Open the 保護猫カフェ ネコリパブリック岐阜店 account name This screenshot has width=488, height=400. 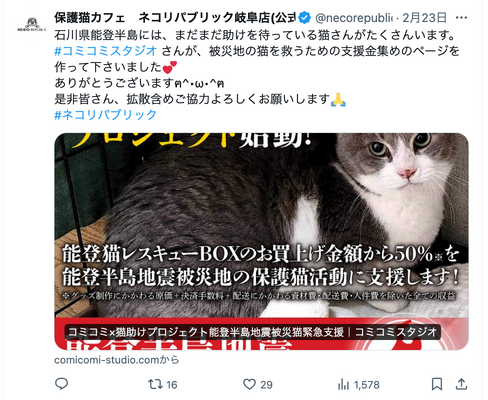click(175, 18)
